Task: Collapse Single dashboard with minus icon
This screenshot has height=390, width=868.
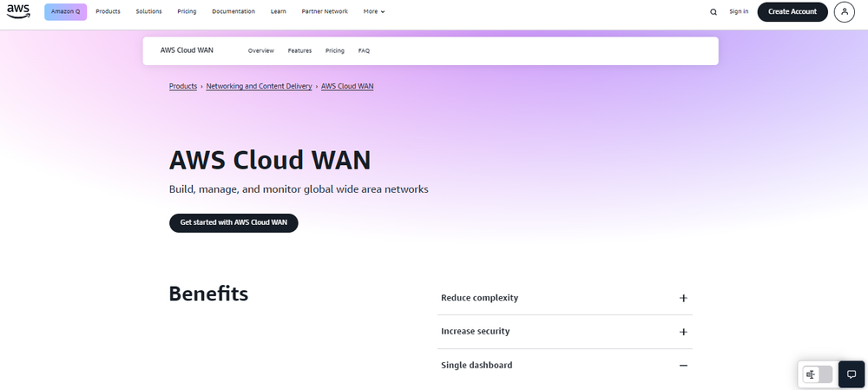Action: pyautogui.click(x=683, y=366)
